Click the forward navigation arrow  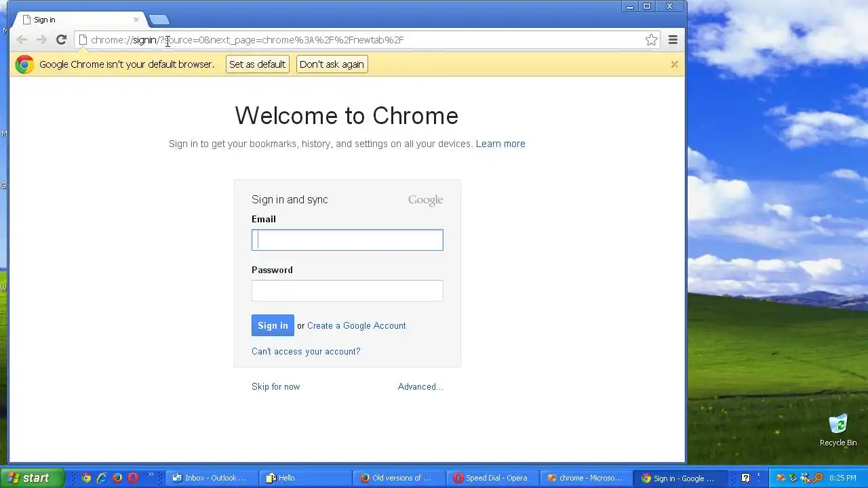coord(41,40)
